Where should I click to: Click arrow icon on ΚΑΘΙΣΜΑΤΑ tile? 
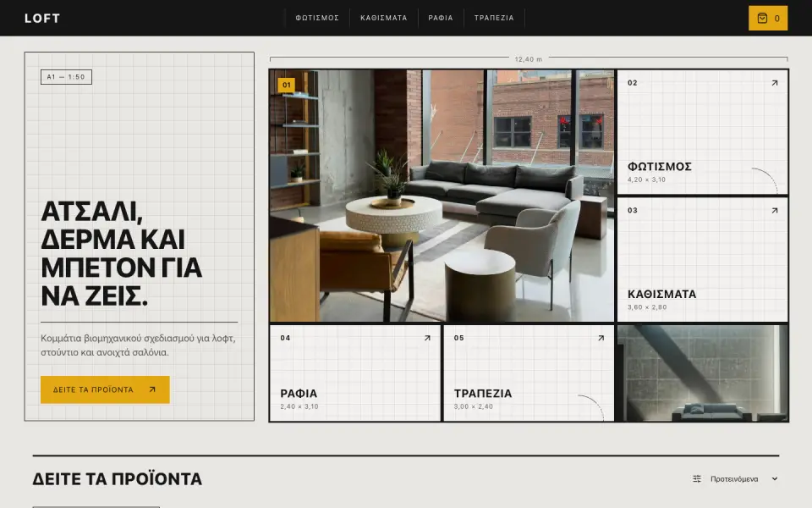pos(774,211)
